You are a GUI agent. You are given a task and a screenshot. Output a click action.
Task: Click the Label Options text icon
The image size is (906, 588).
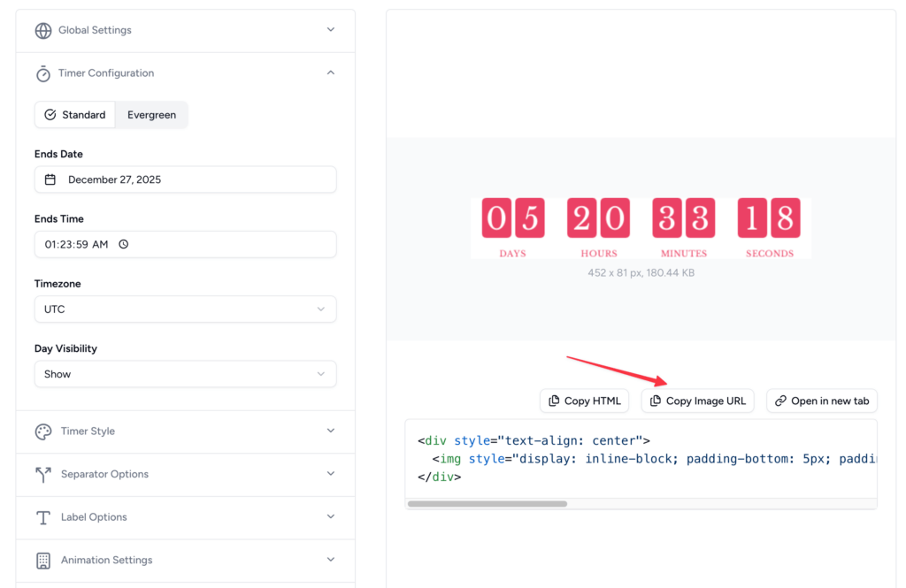coord(43,517)
